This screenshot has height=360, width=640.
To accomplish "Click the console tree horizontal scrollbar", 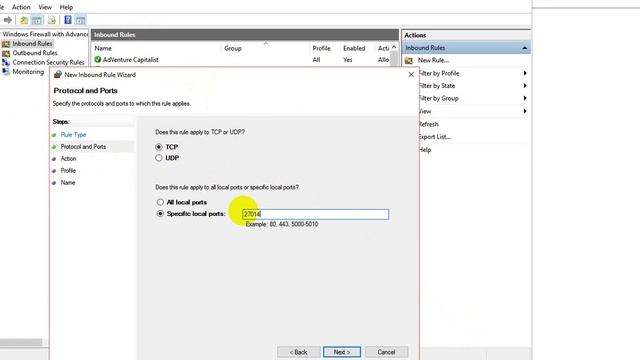I will click(x=21, y=342).
